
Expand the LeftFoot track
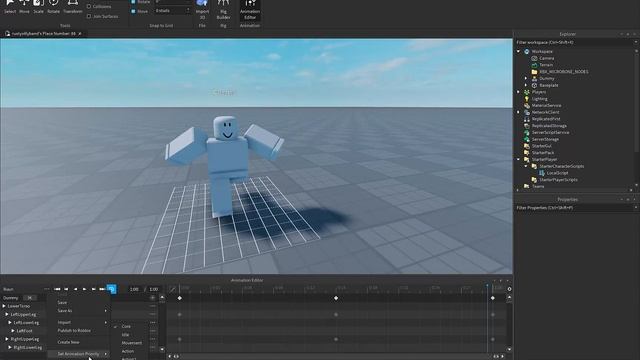tap(13, 331)
